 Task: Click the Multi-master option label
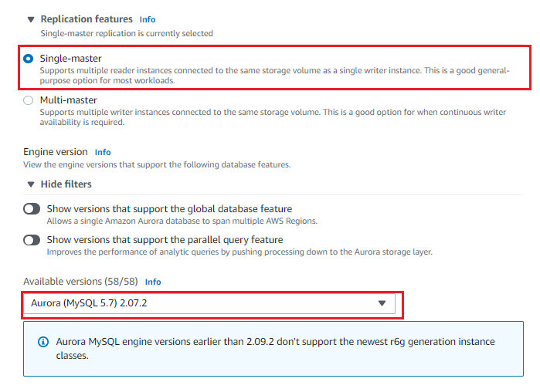click(68, 100)
